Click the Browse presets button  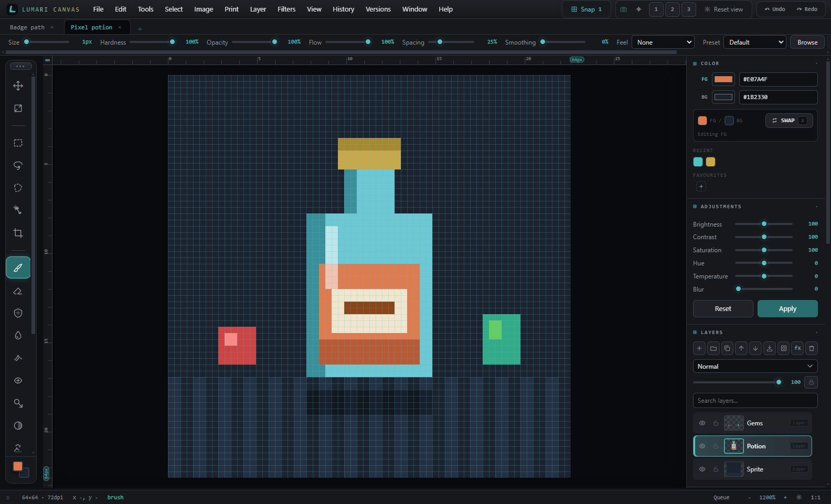coord(807,42)
